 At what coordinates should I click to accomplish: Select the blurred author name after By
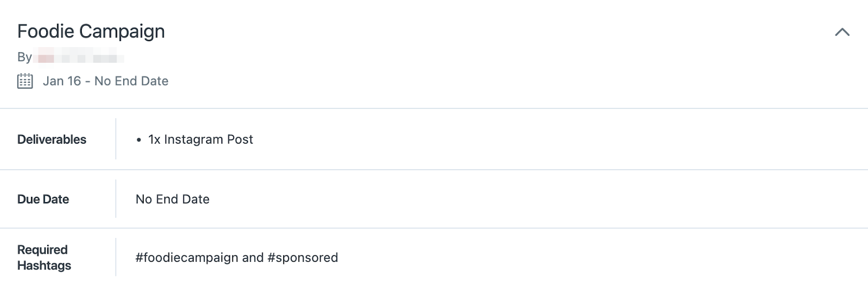(x=79, y=57)
